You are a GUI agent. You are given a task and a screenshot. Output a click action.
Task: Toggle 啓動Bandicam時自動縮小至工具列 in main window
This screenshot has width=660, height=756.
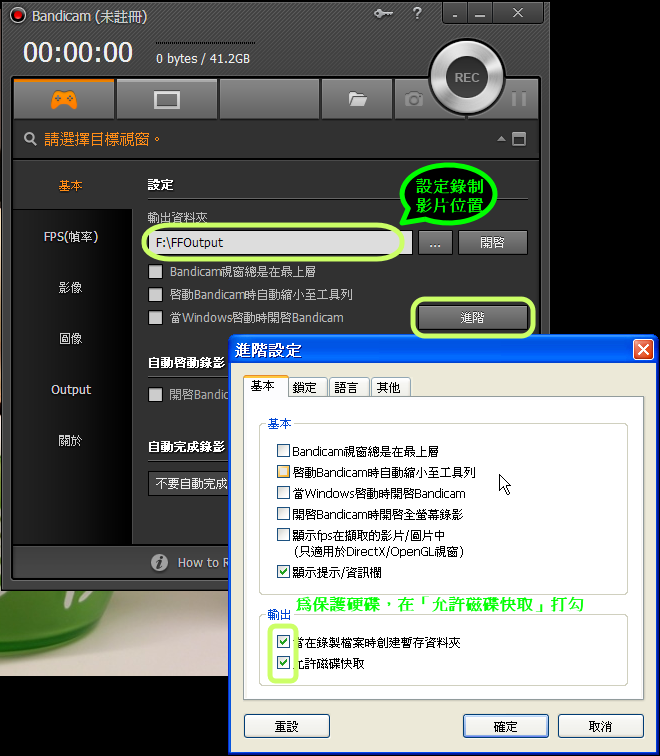pyautogui.click(x=155, y=295)
